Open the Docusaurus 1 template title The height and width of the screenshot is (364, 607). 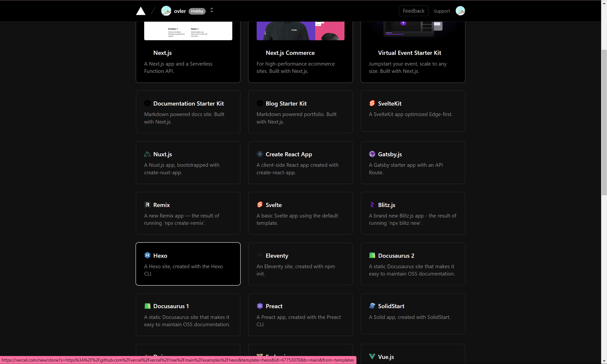point(171,306)
